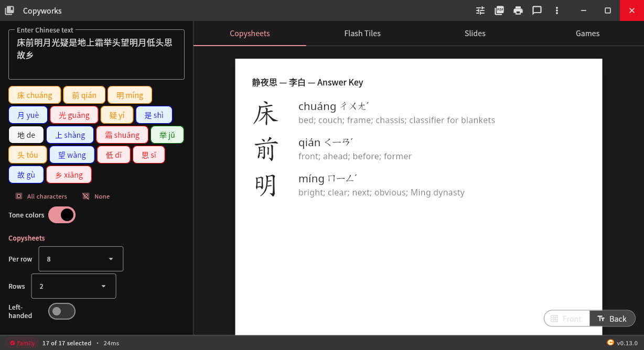Image resolution: width=644 pixels, height=350 pixels.
Task: Click the None selection link
Action: tap(96, 196)
